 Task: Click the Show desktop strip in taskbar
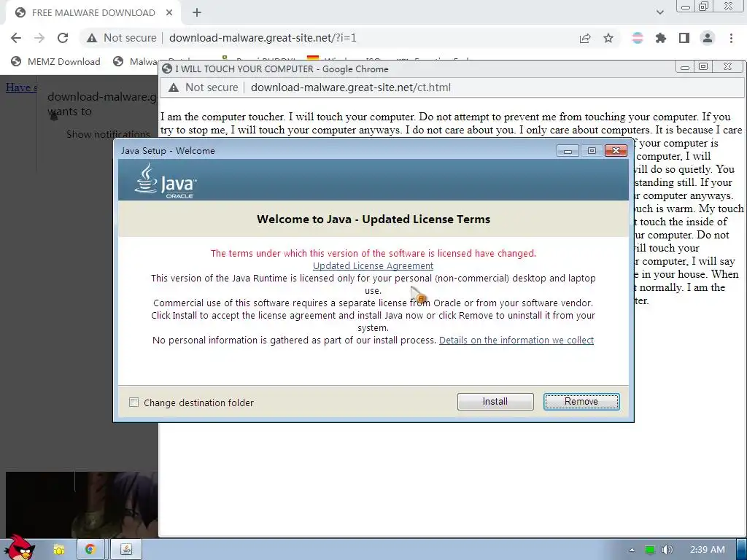click(741, 550)
